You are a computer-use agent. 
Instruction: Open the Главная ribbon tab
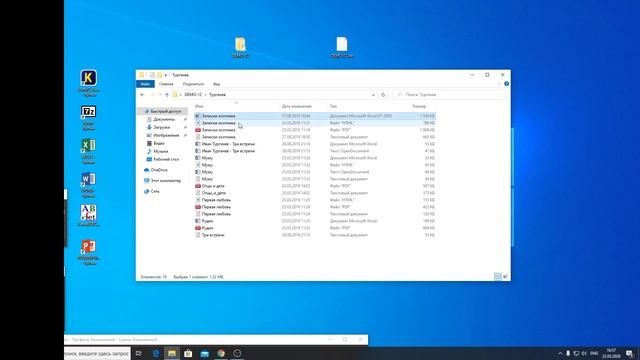[x=166, y=84]
